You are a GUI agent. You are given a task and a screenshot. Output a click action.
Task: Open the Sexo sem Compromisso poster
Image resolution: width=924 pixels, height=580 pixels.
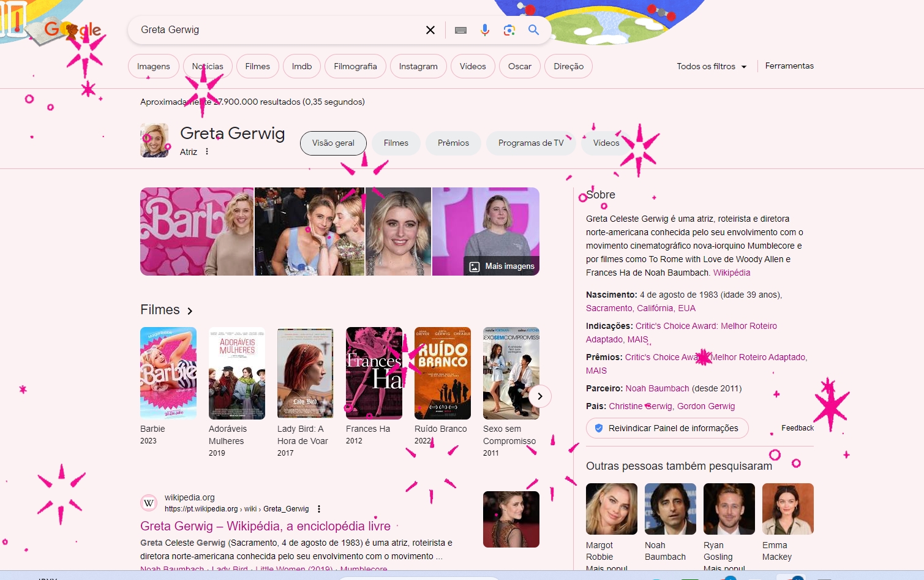click(511, 373)
